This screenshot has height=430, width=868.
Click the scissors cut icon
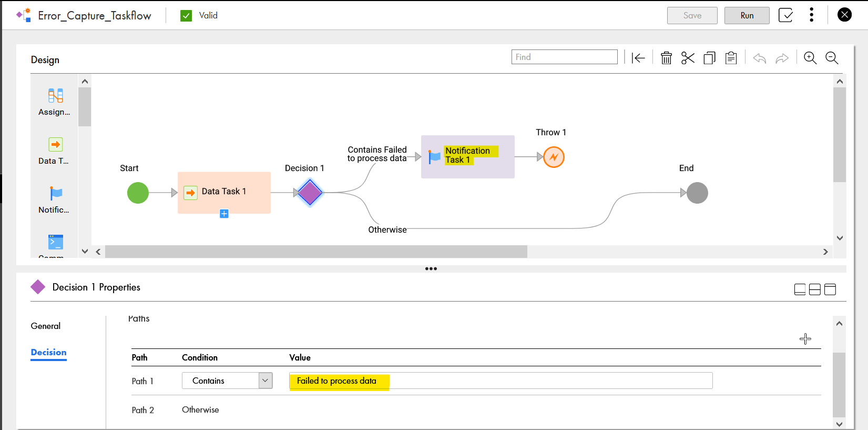[x=688, y=58]
